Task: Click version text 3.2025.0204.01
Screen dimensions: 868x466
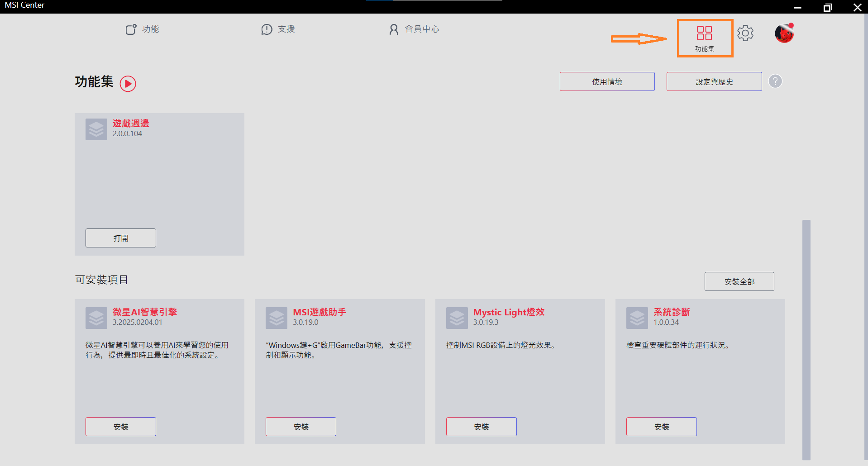Action: pos(138,322)
